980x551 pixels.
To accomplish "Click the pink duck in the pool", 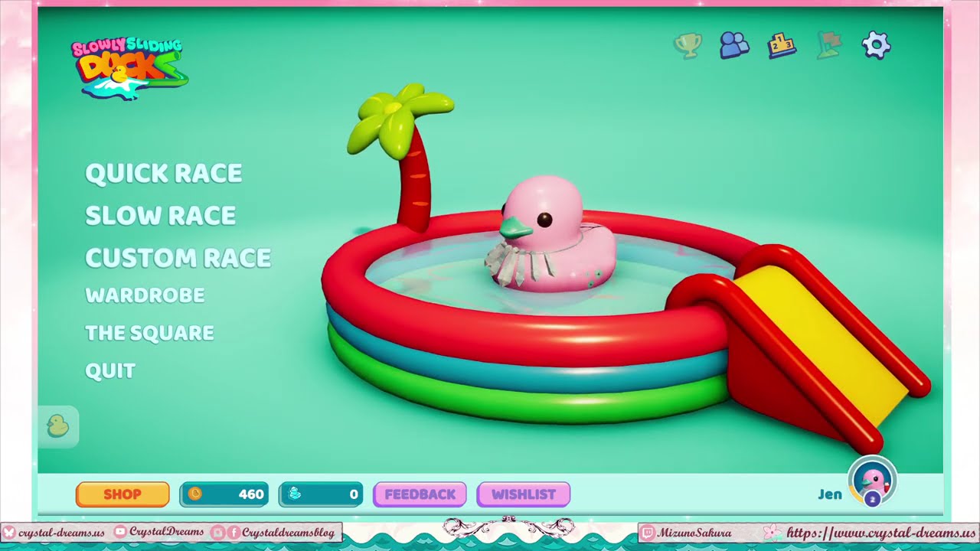I will pyautogui.click(x=550, y=235).
